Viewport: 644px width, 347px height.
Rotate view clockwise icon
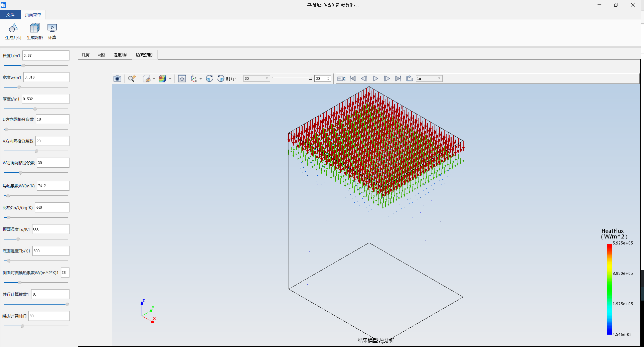(209, 78)
